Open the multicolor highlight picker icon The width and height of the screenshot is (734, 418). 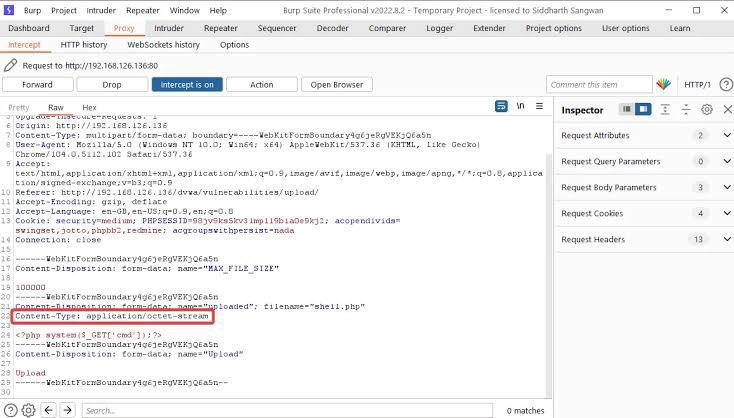(x=663, y=84)
